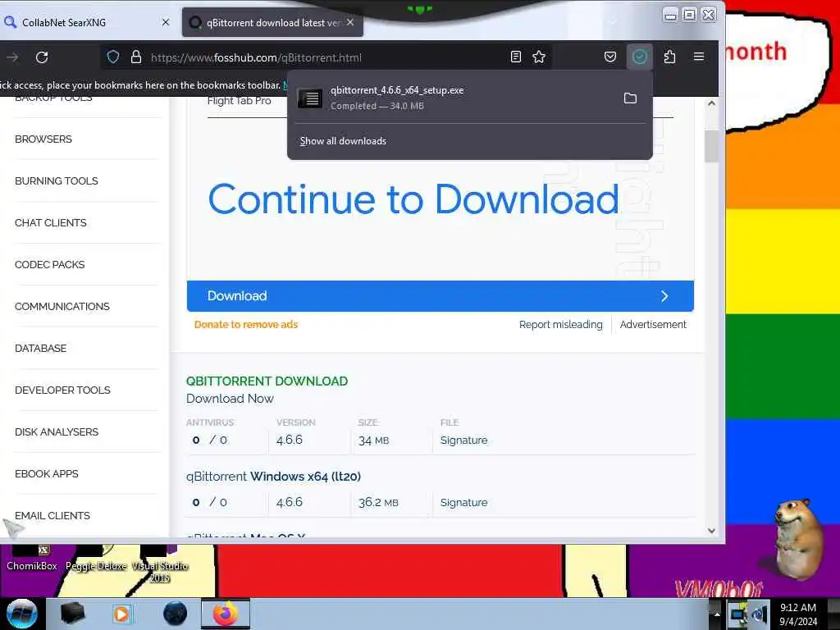The image size is (840, 630).
Task: Open the EBOOK APPS category
Action: tap(47, 473)
